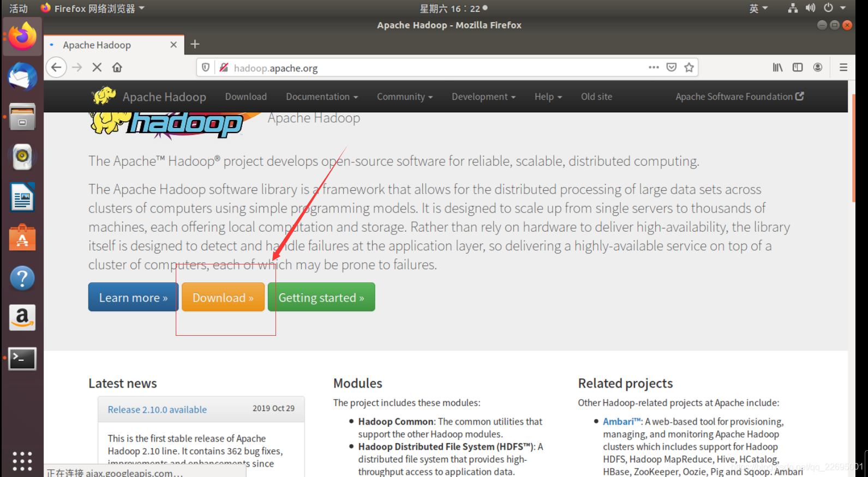The width and height of the screenshot is (868, 477).
Task: Open a new browser tab
Action: point(195,44)
